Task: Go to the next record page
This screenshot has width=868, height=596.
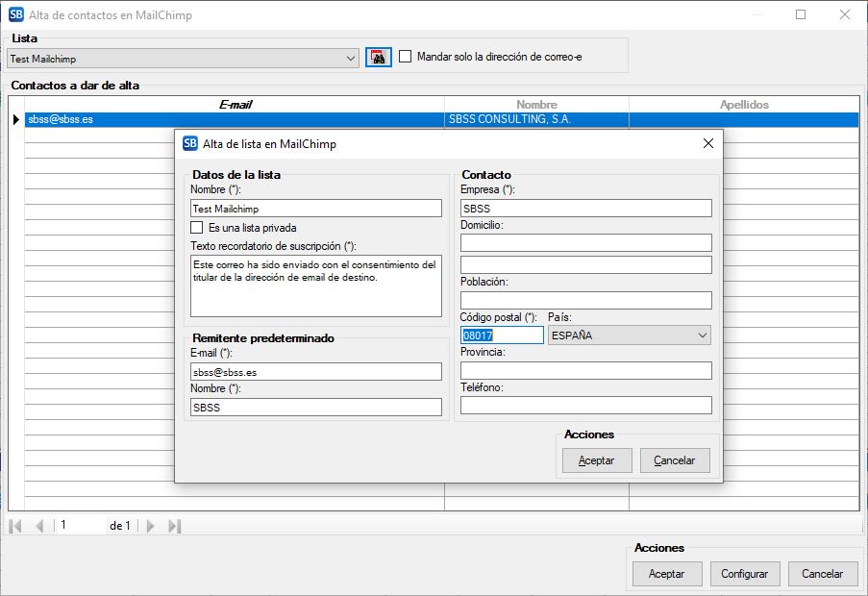Action: coord(150,526)
